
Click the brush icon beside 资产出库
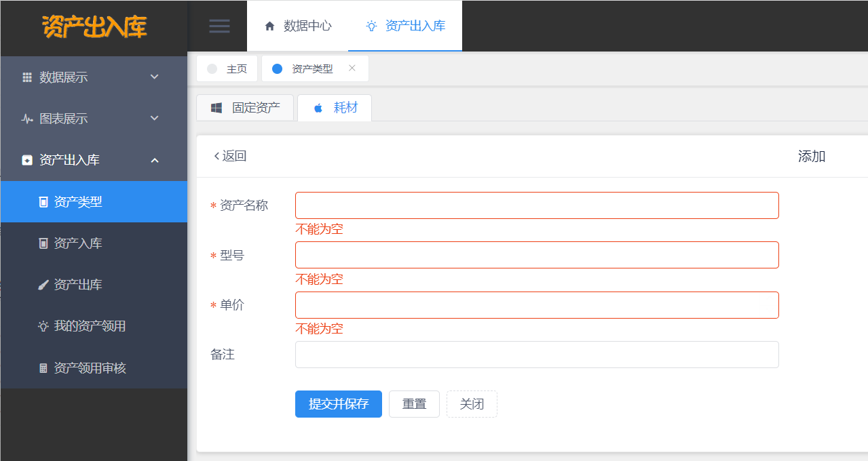click(43, 285)
